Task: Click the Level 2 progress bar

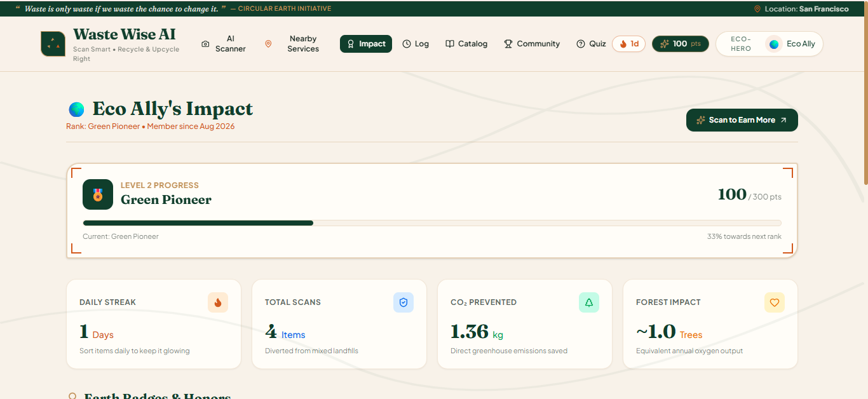Action: coord(432,223)
